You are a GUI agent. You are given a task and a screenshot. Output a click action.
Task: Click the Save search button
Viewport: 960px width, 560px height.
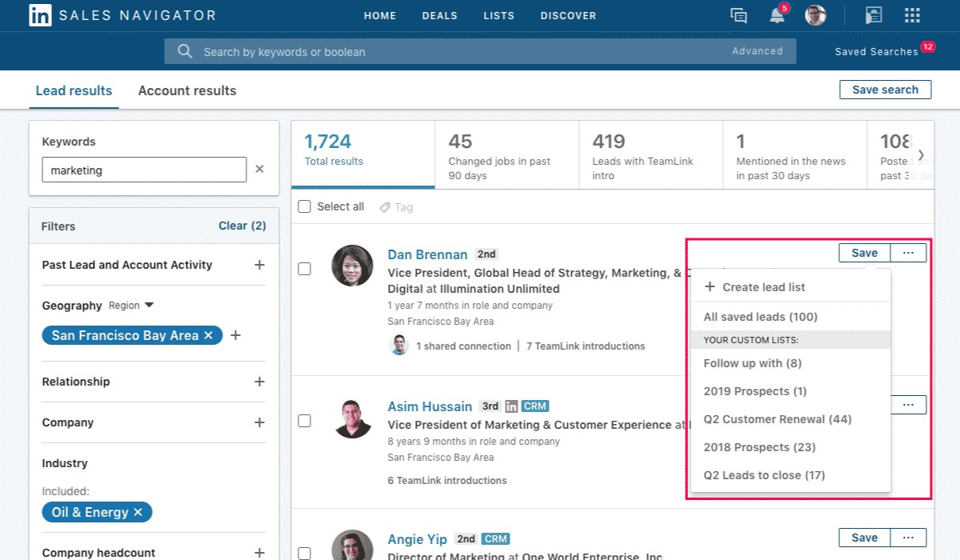coord(886,89)
